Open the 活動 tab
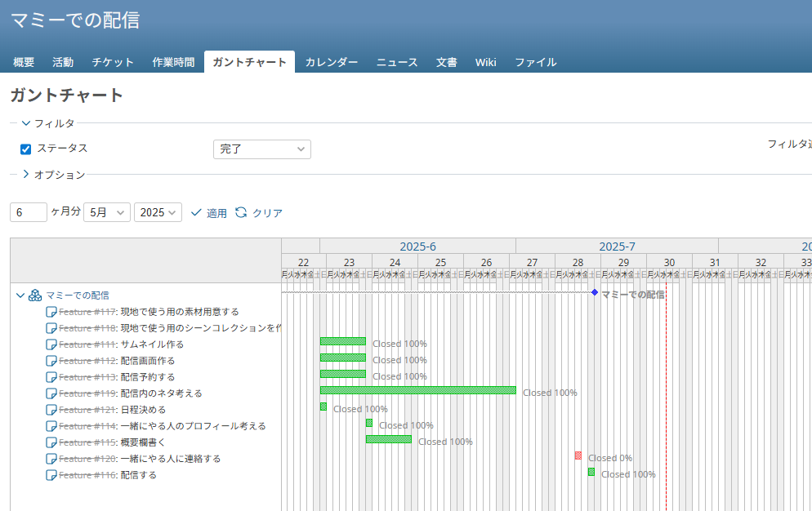812x511 pixels. 63,62
